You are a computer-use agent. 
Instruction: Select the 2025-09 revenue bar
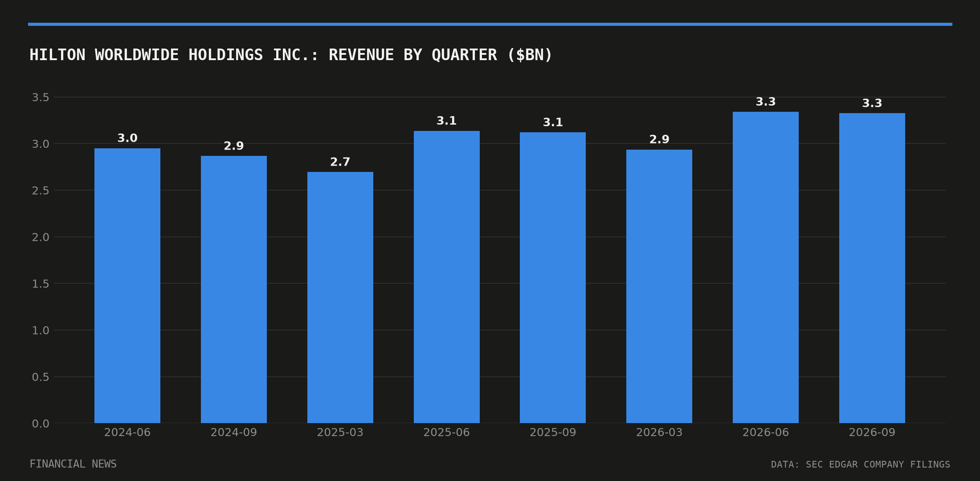click(553, 277)
